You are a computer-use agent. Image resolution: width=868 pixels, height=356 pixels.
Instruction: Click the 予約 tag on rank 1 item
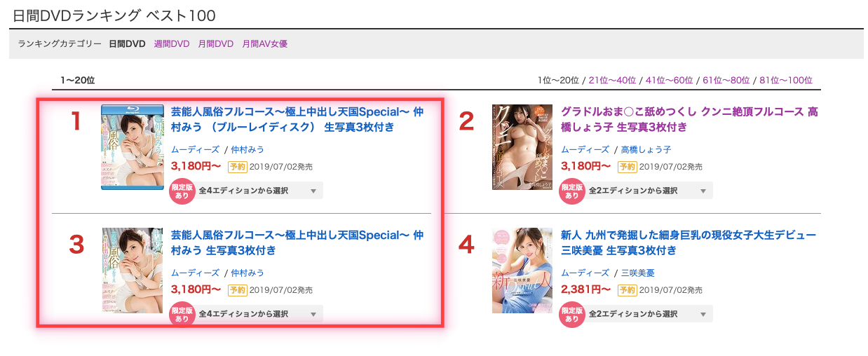point(236,167)
